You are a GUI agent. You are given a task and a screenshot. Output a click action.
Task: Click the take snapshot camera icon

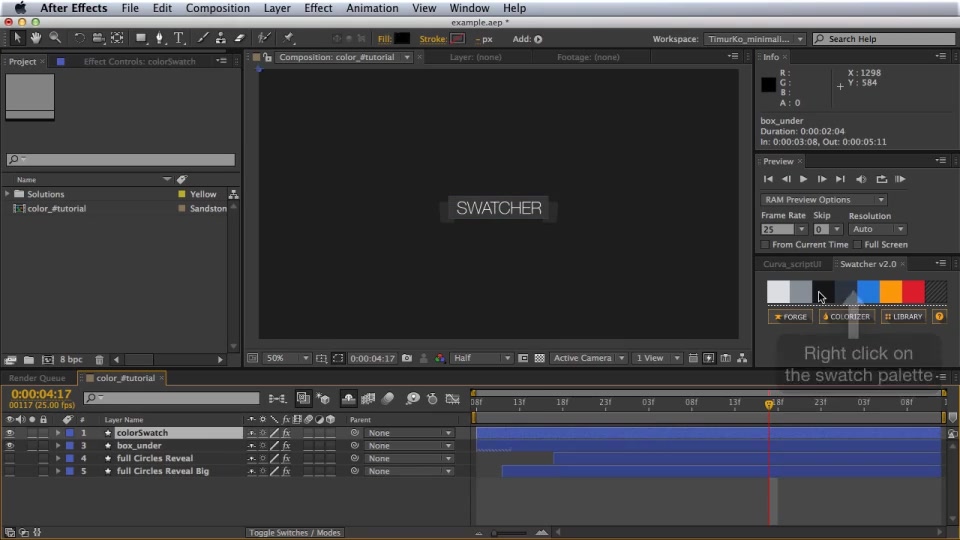[x=407, y=358]
